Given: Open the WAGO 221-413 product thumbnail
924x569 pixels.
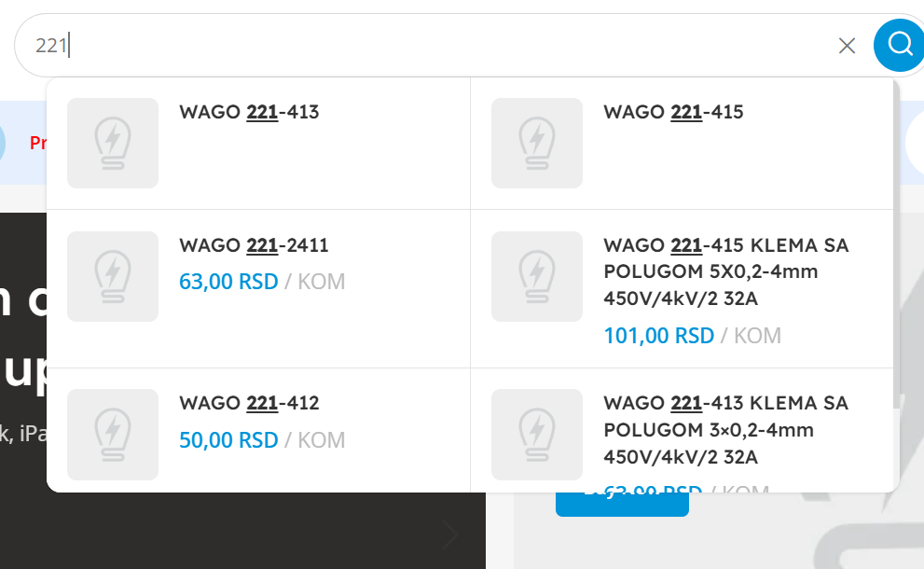Looking at the screenshot, I should click(113, 144).
